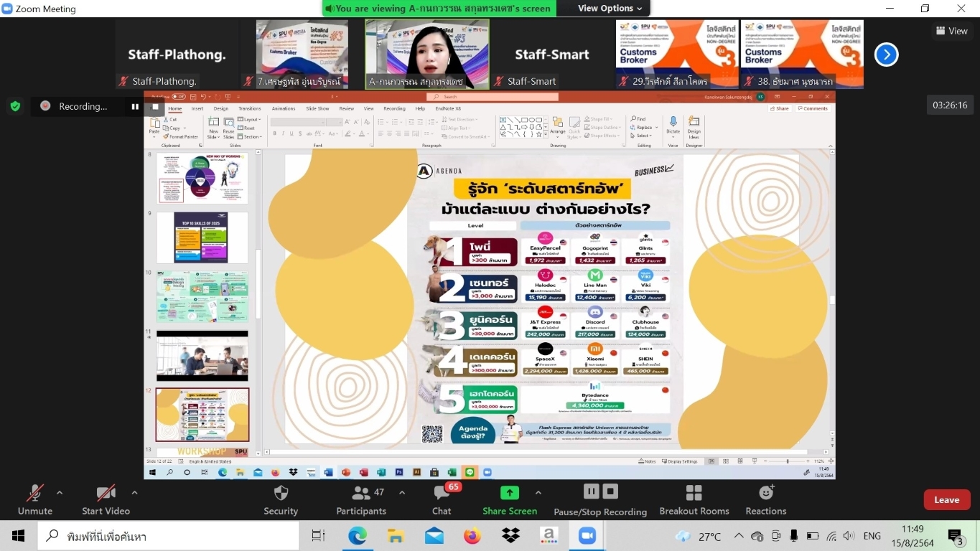
Task: Open the Replace dropdown in Editing group
Action: tap(643, 128)
